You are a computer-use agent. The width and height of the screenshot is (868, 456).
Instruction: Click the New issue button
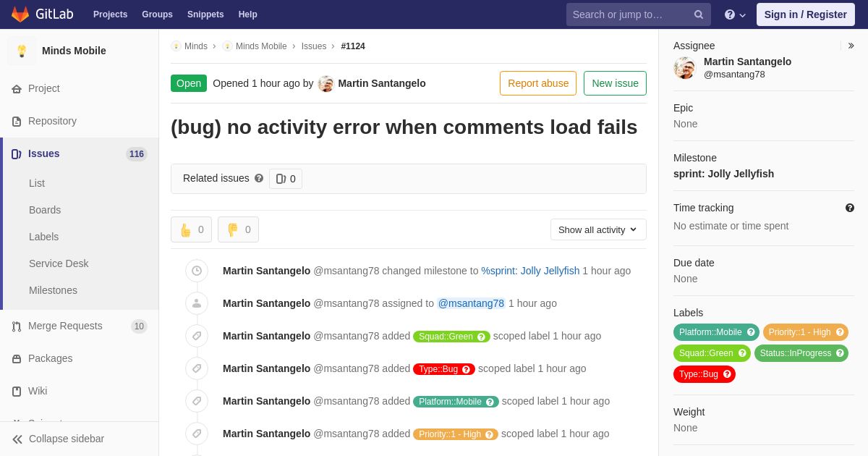pos(615,83)
